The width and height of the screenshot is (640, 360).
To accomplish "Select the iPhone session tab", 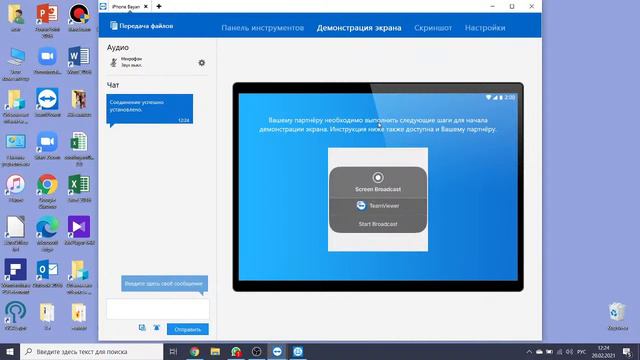I will coord(125,7).
